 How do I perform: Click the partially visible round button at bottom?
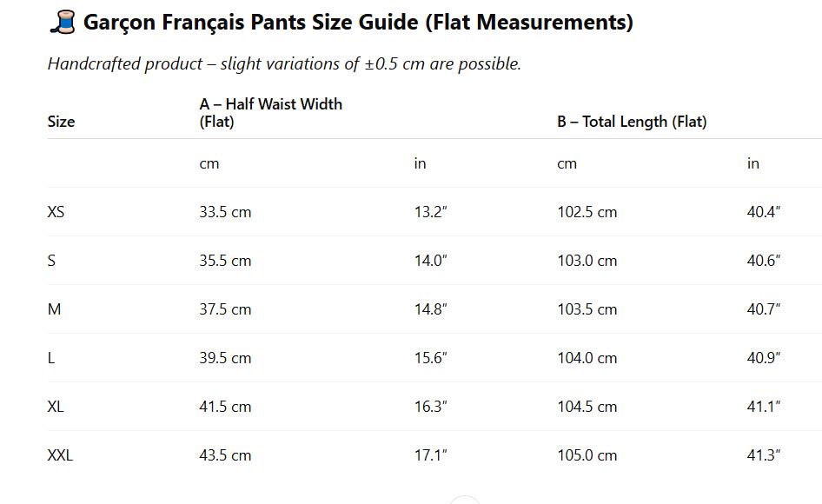(x=465, y=500)
